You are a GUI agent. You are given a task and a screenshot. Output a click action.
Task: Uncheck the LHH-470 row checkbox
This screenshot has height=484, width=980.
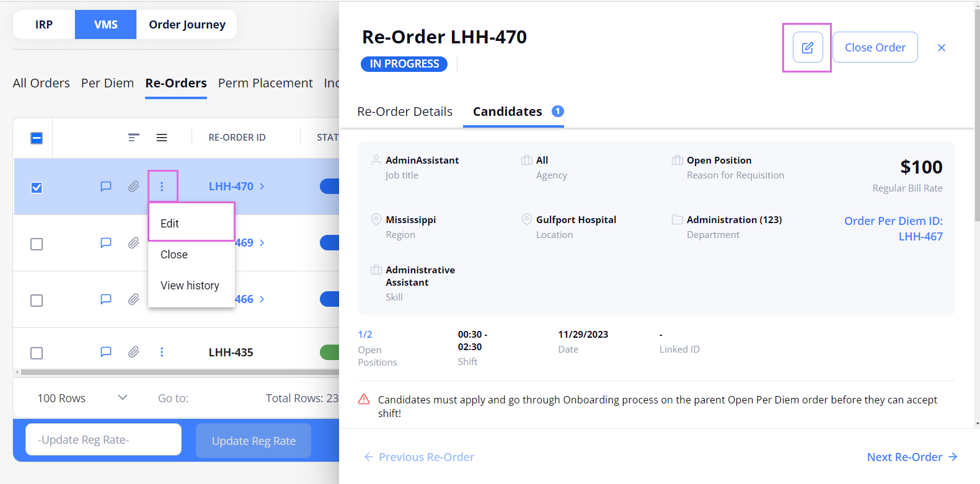click(x=37, y=187)
